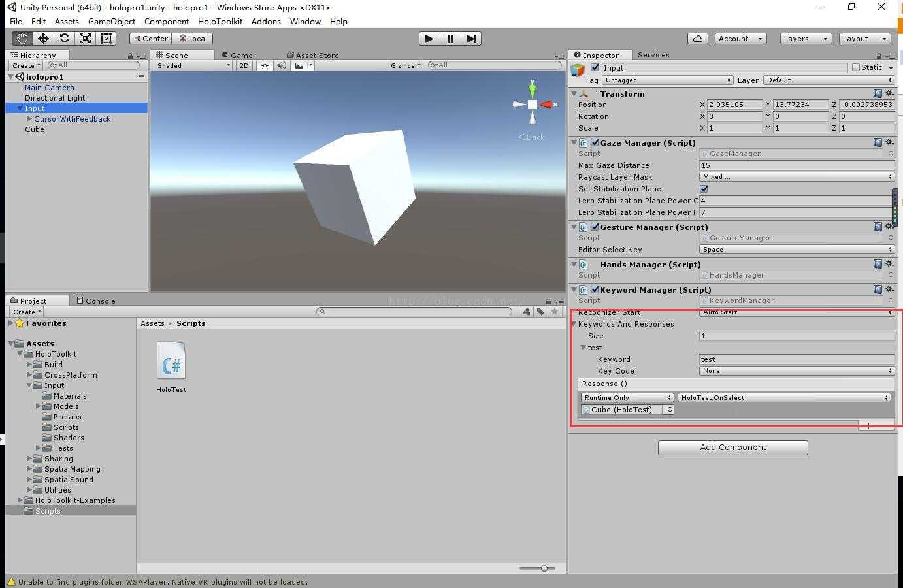Open Account dropdown button

[x=740, y=39]
